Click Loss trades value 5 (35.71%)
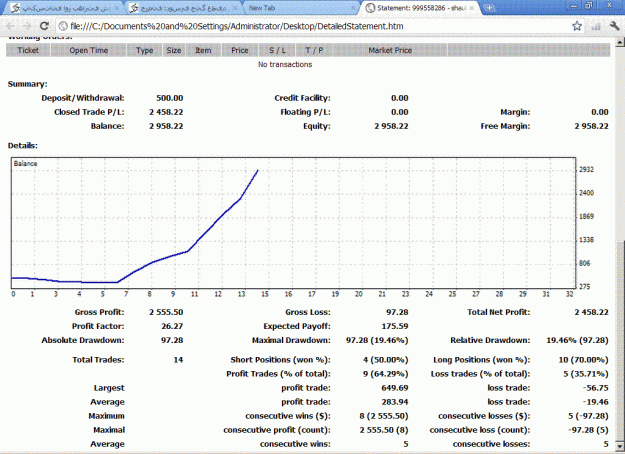Screen dimensions: 625x454 coord(586,374)
